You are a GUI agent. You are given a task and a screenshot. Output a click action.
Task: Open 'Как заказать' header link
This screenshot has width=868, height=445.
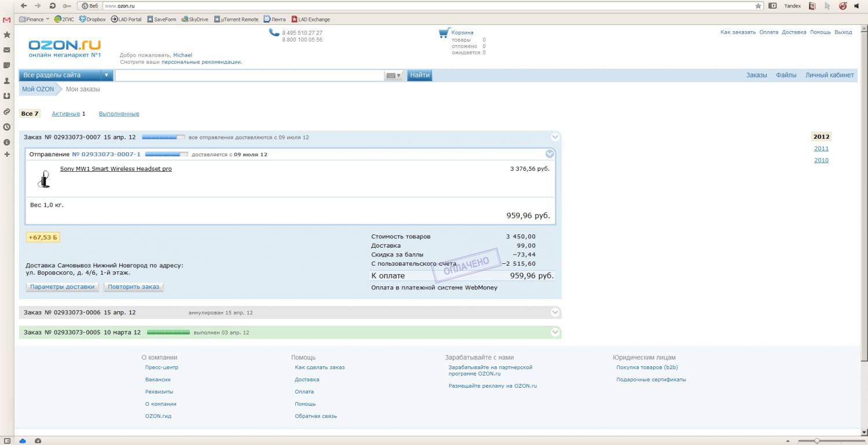click(738, 32)
